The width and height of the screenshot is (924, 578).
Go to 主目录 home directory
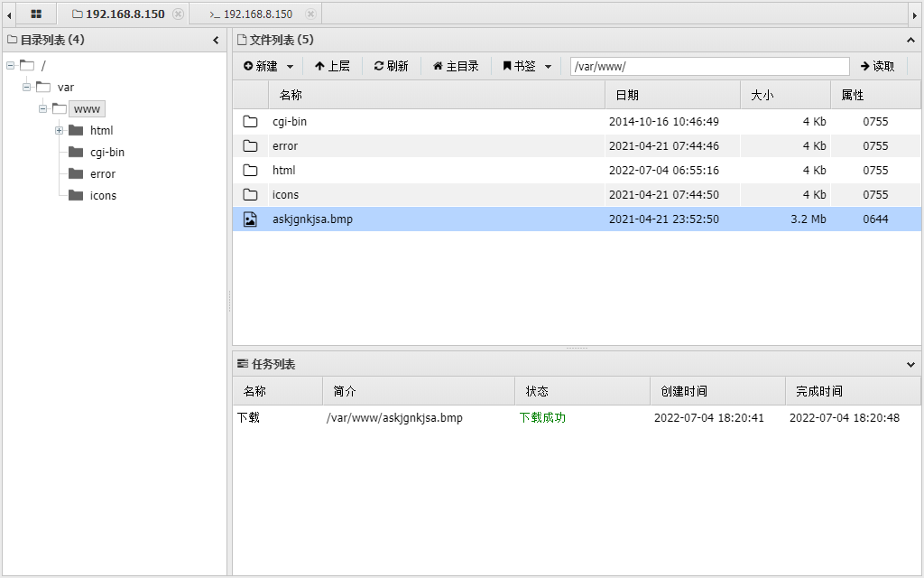point(456,66)
